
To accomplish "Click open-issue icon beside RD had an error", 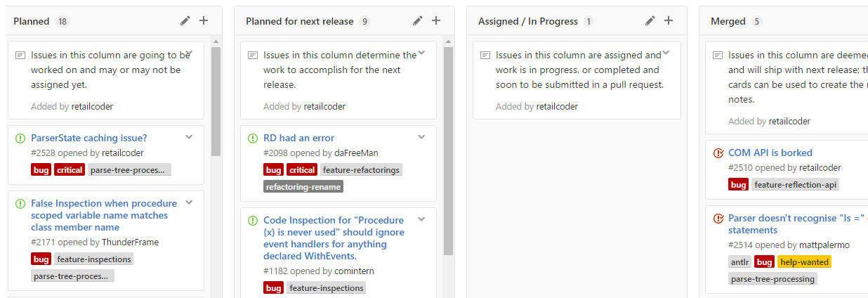I will click(x=253, y=138).
